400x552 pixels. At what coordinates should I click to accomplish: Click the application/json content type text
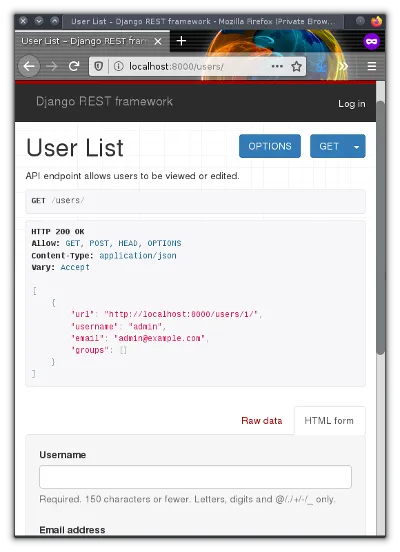138,256
